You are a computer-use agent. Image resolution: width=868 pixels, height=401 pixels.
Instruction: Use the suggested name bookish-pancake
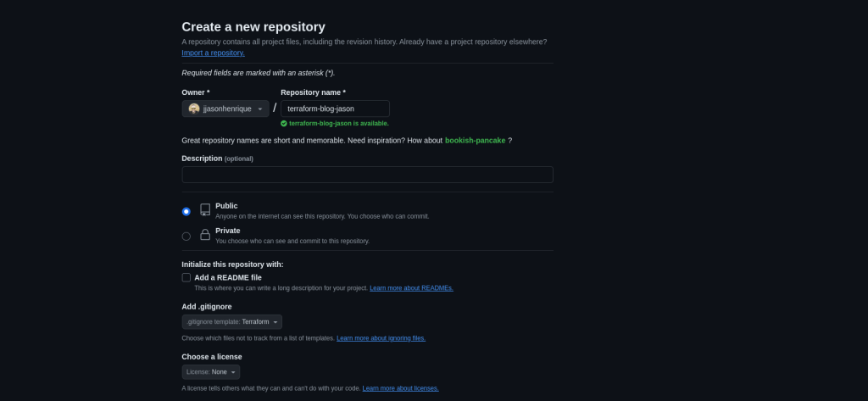475,141
